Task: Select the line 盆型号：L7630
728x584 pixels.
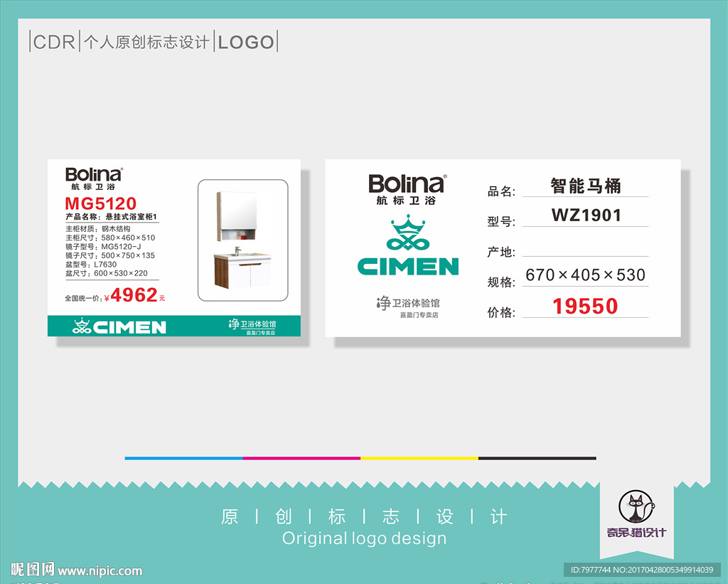Action: pyautogui.click(x=91, y=264)
